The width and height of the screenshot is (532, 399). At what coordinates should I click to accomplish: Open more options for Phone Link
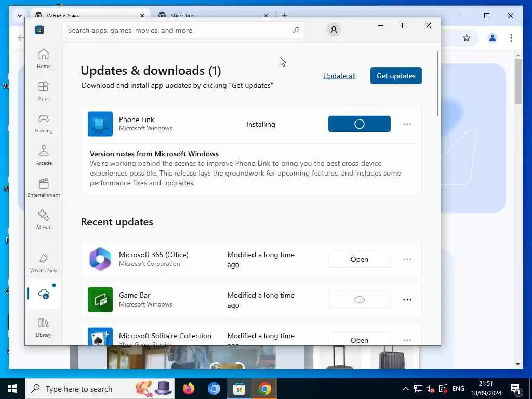coord(407,124)
